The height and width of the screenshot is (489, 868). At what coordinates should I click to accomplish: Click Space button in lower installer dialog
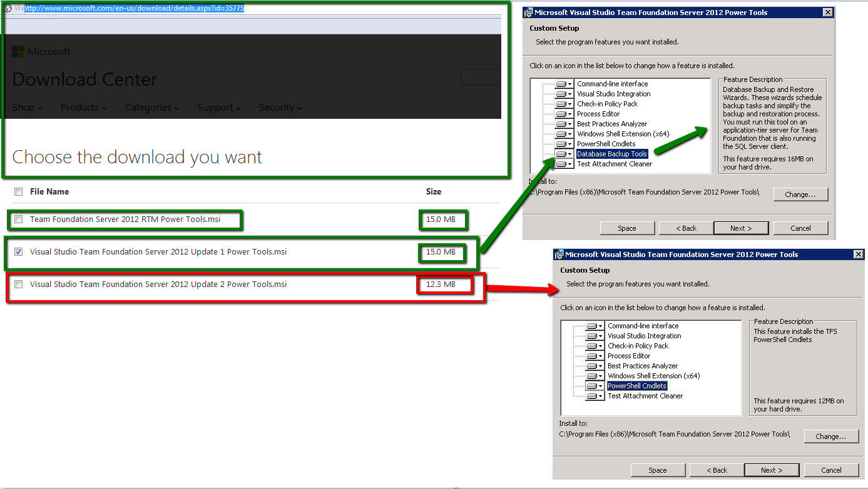[658, 470]
